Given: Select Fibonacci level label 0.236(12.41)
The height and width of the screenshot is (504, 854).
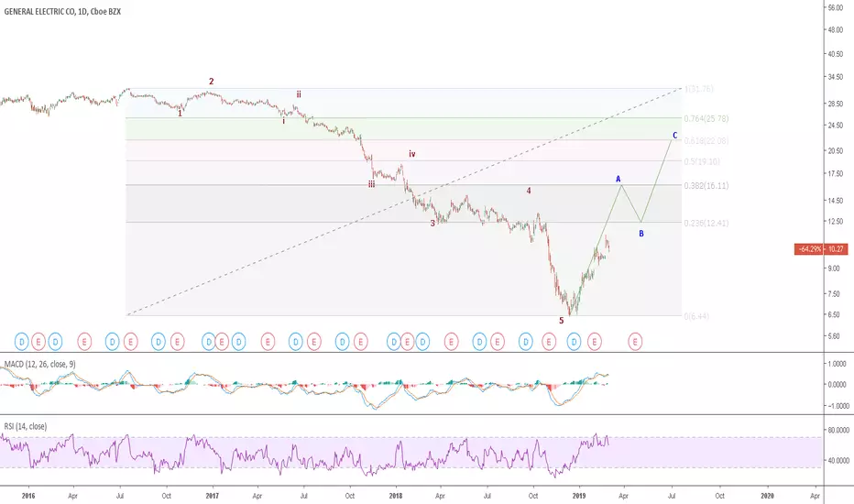Looking at the screenshot, I should pos(706,223).
